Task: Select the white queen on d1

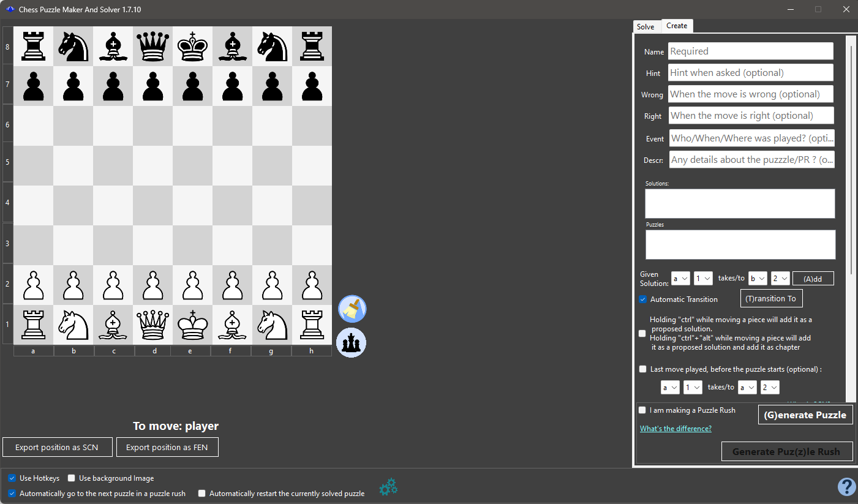Action: pos(153,324)
